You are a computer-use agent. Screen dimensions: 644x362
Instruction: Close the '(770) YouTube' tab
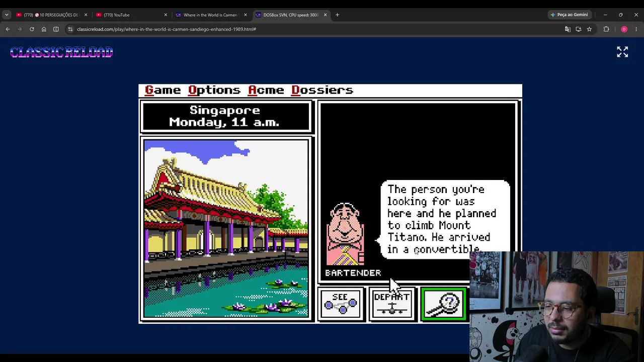(x=166, y=15)
